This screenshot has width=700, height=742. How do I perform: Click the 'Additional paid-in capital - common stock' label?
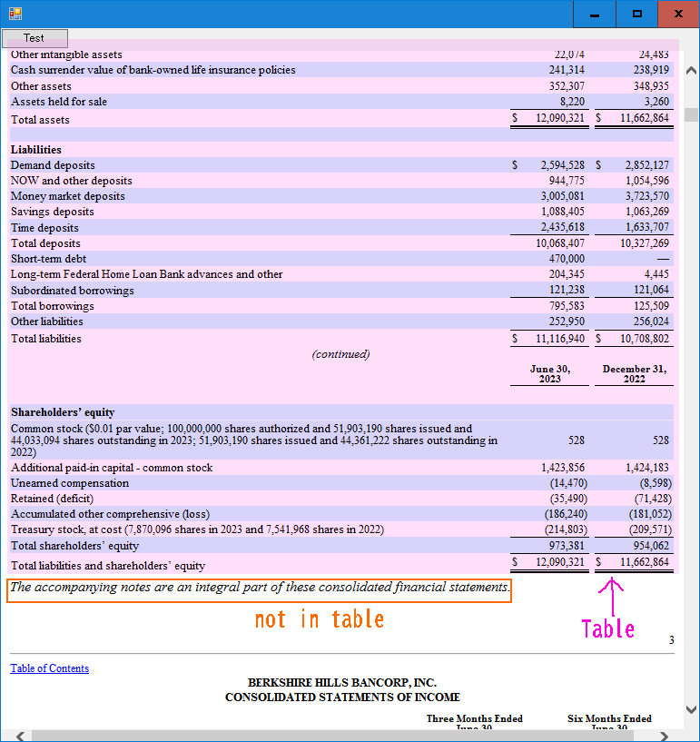112,468
